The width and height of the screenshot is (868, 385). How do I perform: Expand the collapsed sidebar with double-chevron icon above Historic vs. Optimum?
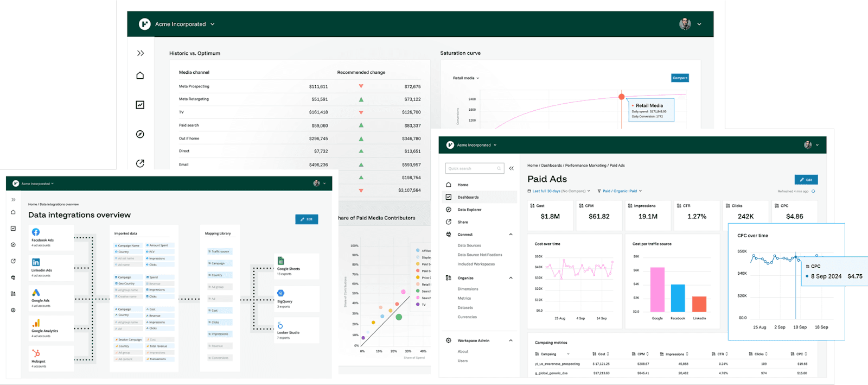(141, 53)
